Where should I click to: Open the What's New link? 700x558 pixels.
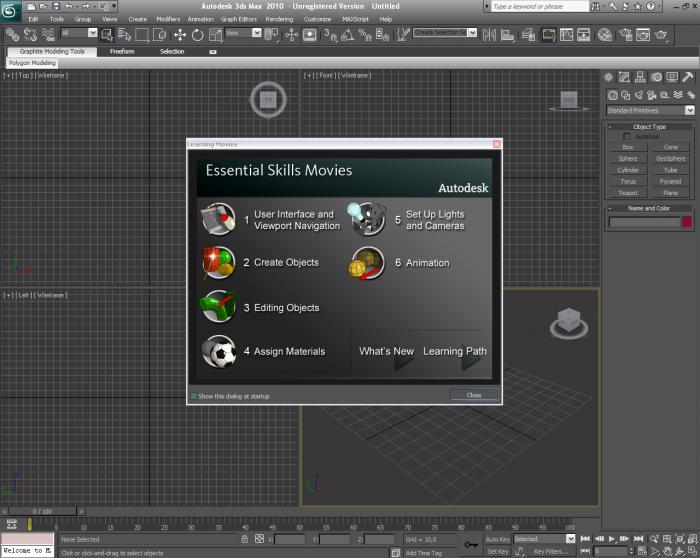387,351
